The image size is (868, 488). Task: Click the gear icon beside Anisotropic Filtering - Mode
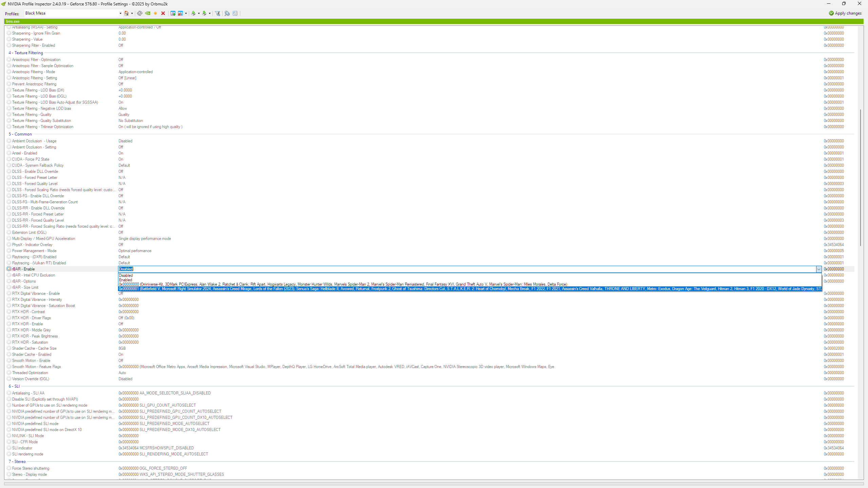tap(9, 72)
